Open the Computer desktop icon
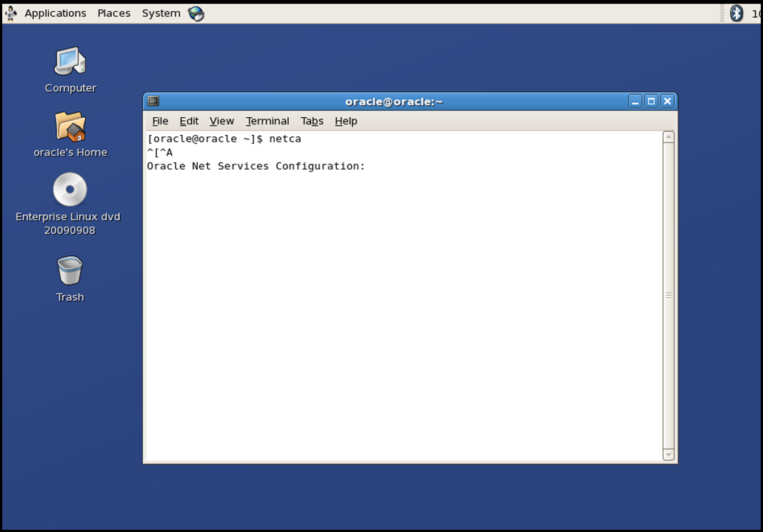This screenshot has height=532, width=763. [x=70, y=61]
